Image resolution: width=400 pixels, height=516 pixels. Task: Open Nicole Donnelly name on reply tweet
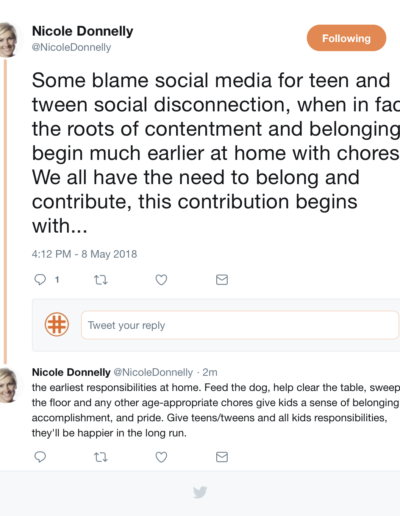click(x=71, y=372)
